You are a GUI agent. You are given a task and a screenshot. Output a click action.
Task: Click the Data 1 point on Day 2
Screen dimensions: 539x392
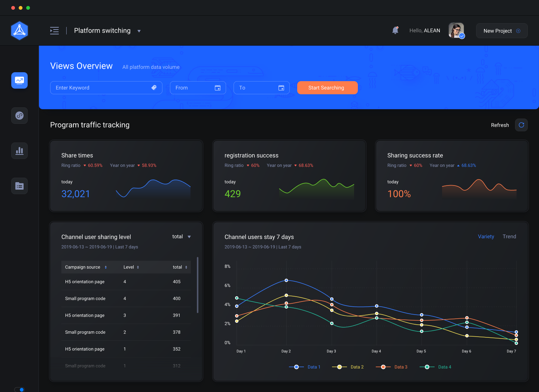click(286, 280)
